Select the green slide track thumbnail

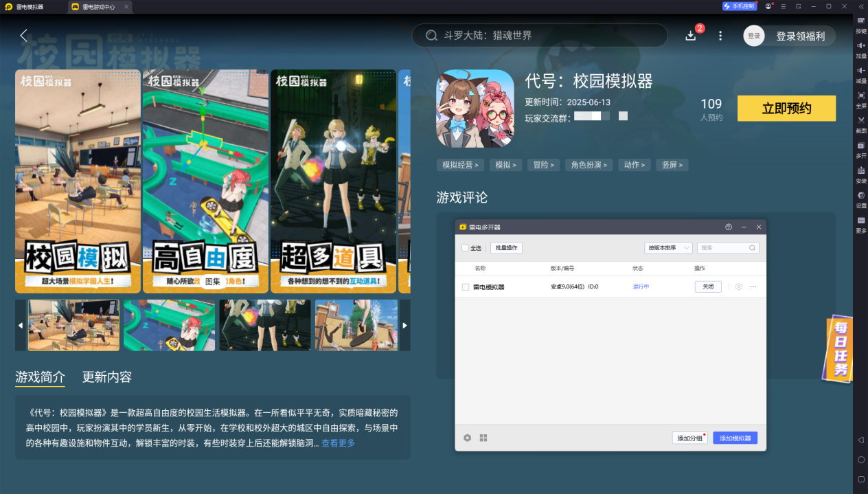(169, 325)
